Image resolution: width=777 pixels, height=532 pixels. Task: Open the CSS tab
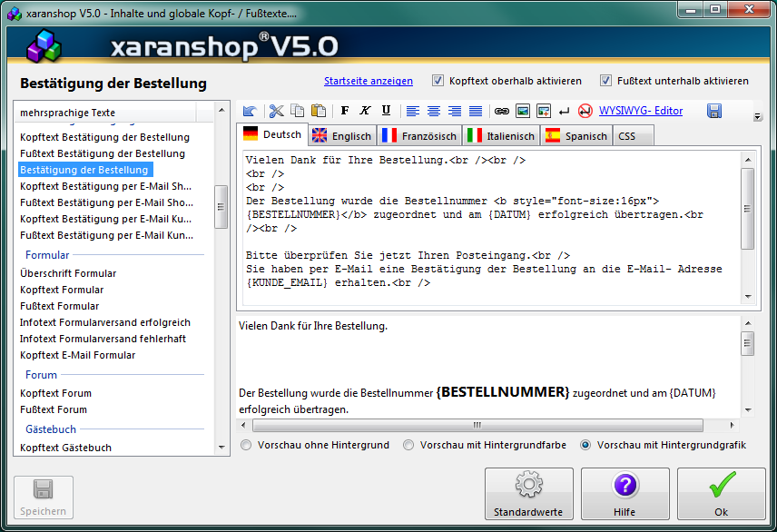point(633,136)
